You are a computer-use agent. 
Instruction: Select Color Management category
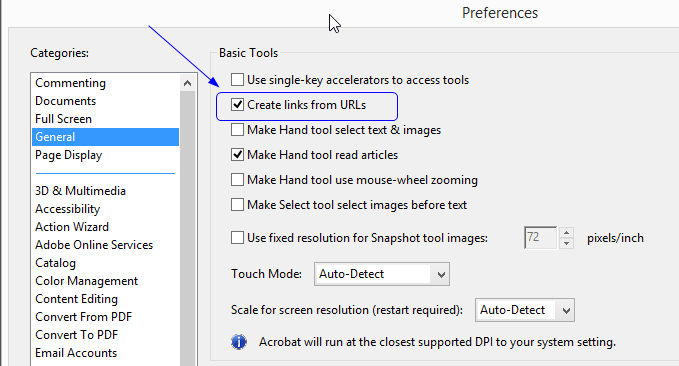point(87,281)
